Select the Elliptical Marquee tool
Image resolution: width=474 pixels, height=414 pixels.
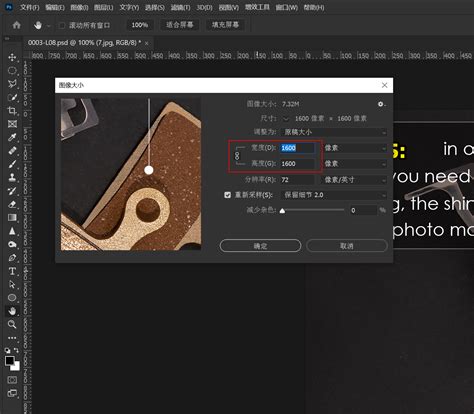click(12, 70)
